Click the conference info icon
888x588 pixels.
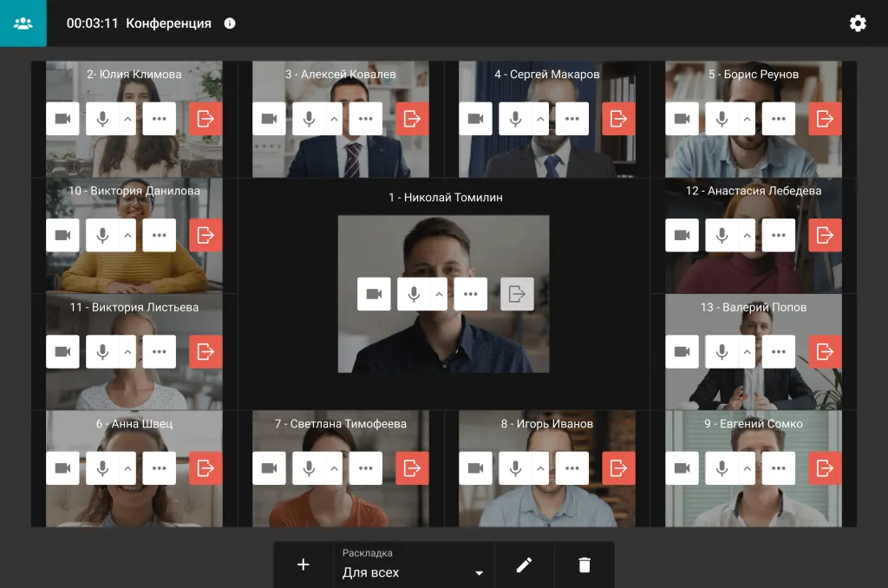pos(230,23)
